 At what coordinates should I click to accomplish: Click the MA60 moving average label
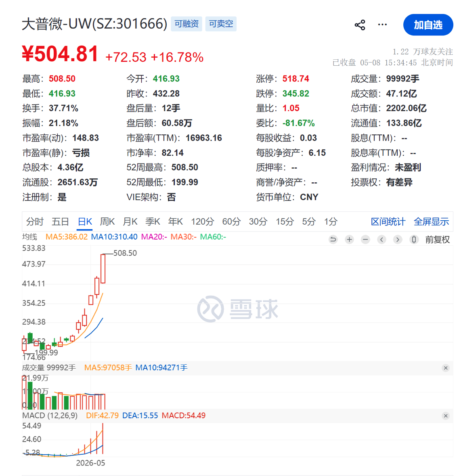(213, 237)
